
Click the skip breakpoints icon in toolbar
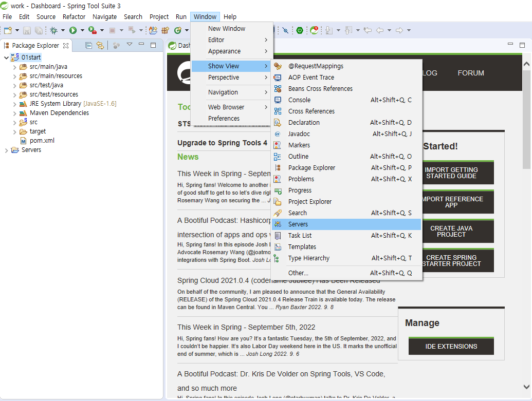point(285,30)
